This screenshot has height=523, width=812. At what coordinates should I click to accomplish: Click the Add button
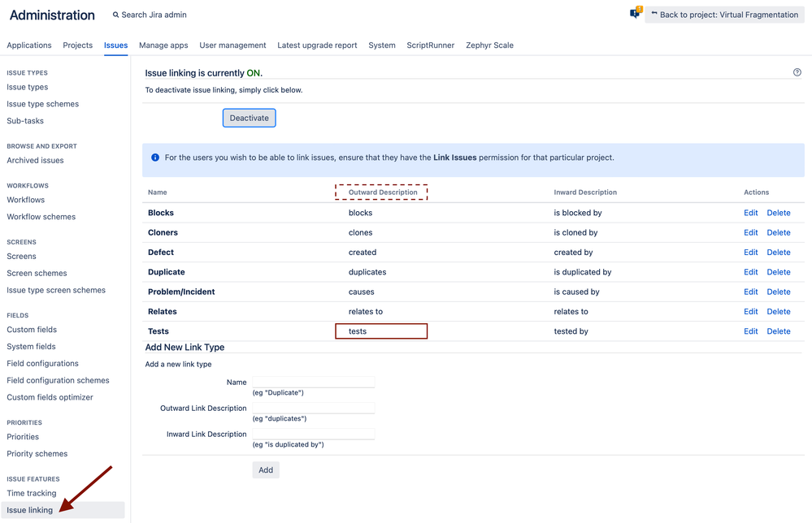tap(266, 469)
